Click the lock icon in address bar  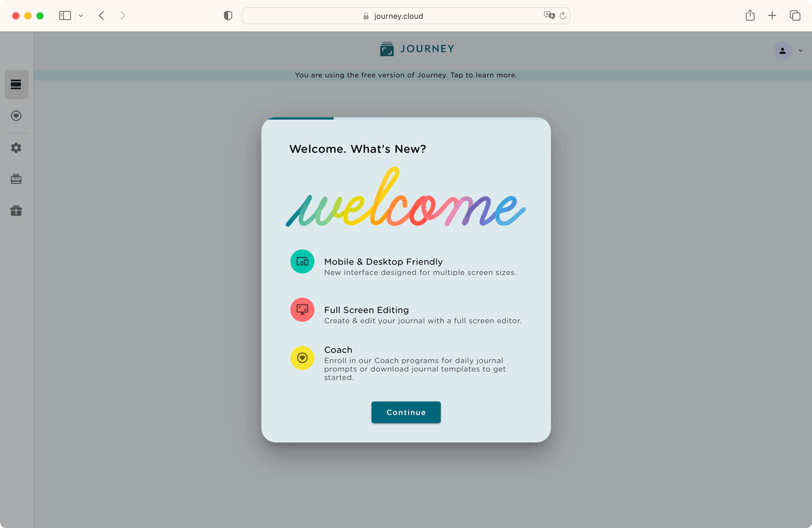pyautogui.click(x=366, y=16)
